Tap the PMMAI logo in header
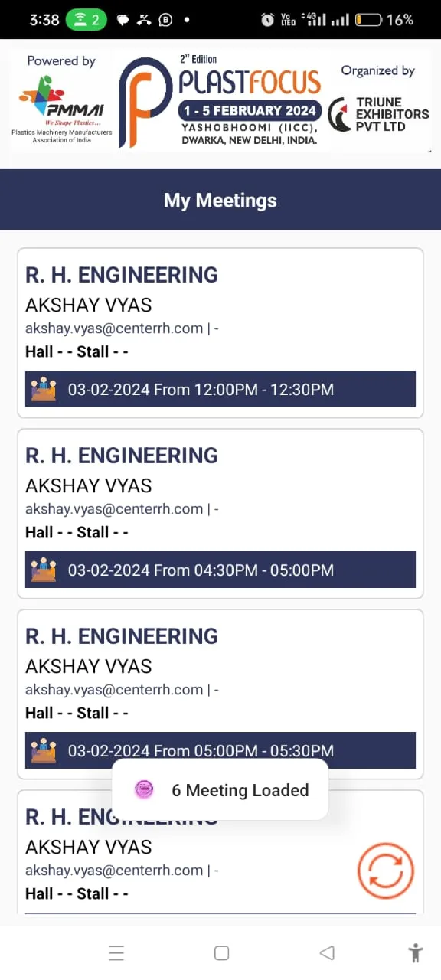The height and width of the screenshot is (980, 441). tap(62, 101)
